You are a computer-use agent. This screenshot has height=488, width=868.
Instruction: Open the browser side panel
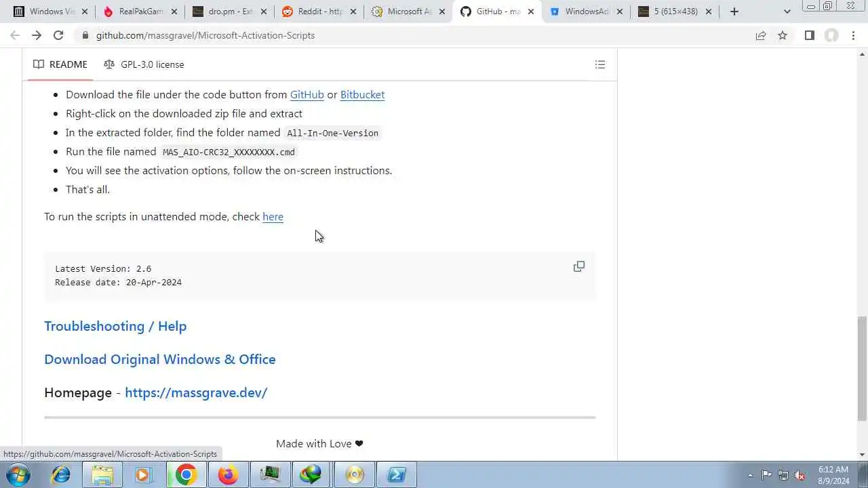(x=809, y=35)
